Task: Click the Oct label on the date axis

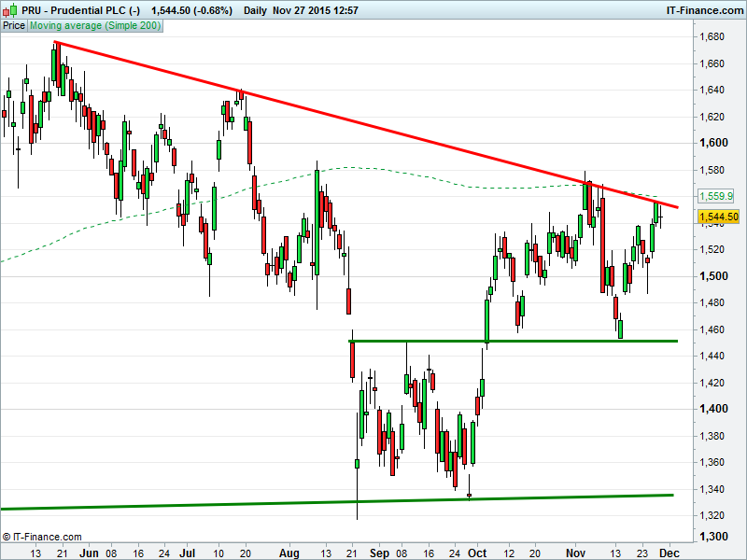Action: pyautogui.click(x=478, y=552)
